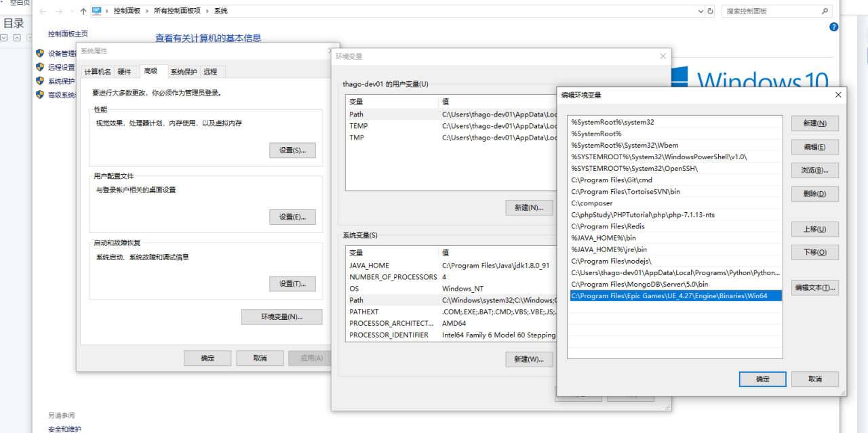Click the refresh icon beside the address bar
Viewport: 868px width, 433px height.
(711, 12)
